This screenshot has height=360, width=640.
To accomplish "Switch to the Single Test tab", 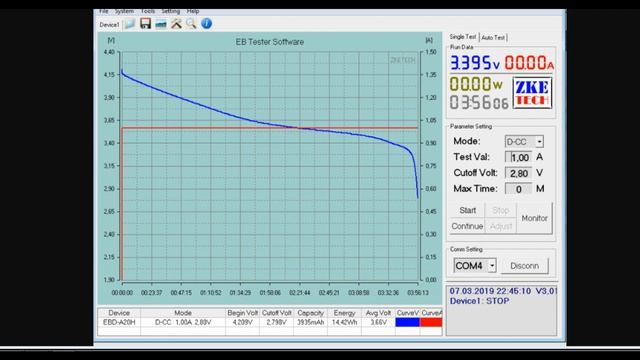I will (x=463, y=37).
